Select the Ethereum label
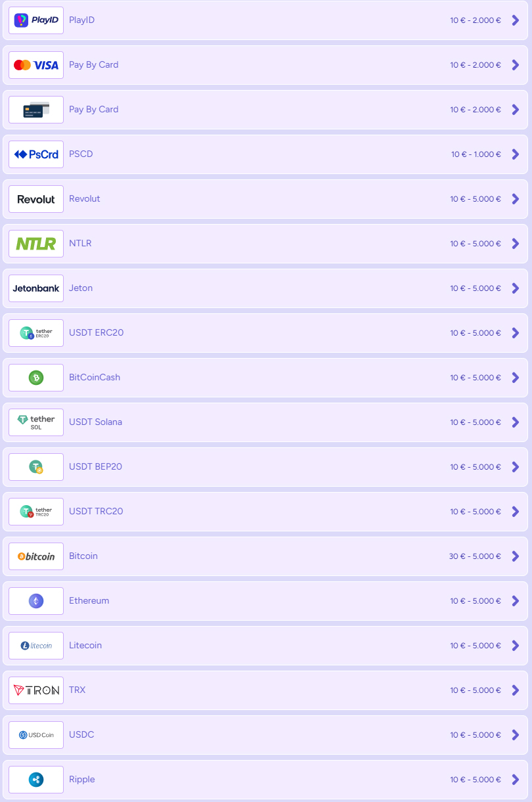The image size is (532, 802). point(89,601)
